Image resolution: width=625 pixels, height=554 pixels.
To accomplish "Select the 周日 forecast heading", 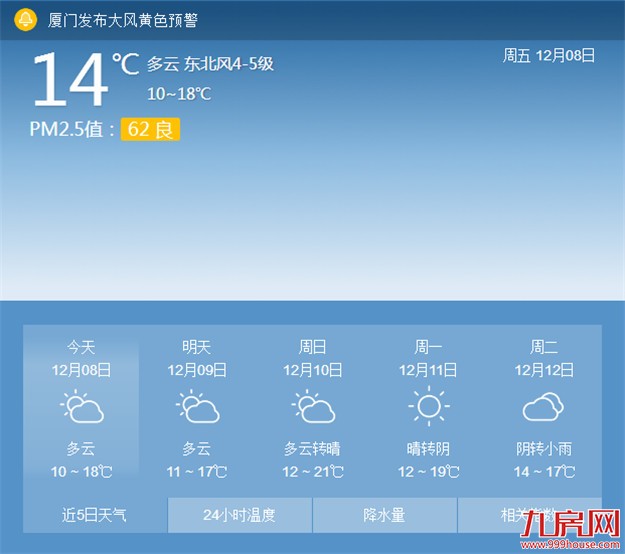I will [312, 347].
